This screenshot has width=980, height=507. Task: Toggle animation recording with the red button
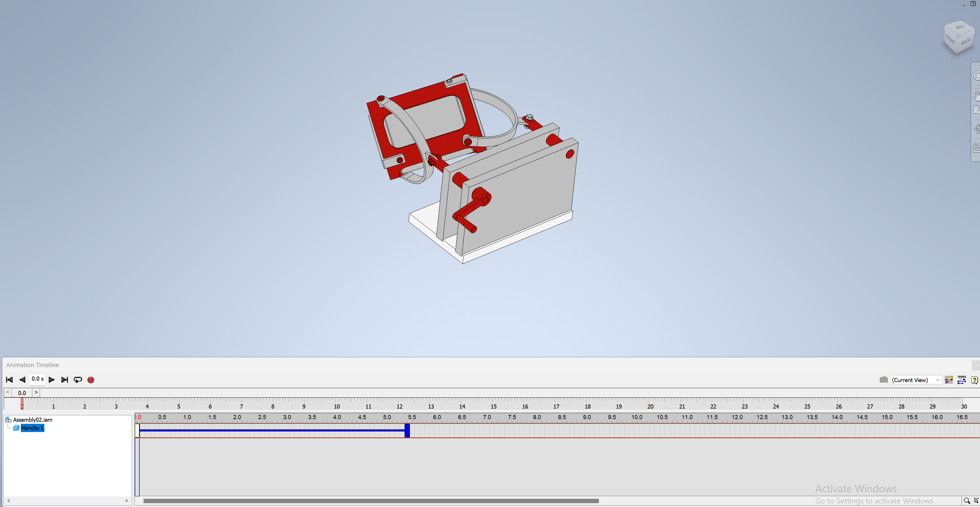point(91,379)
